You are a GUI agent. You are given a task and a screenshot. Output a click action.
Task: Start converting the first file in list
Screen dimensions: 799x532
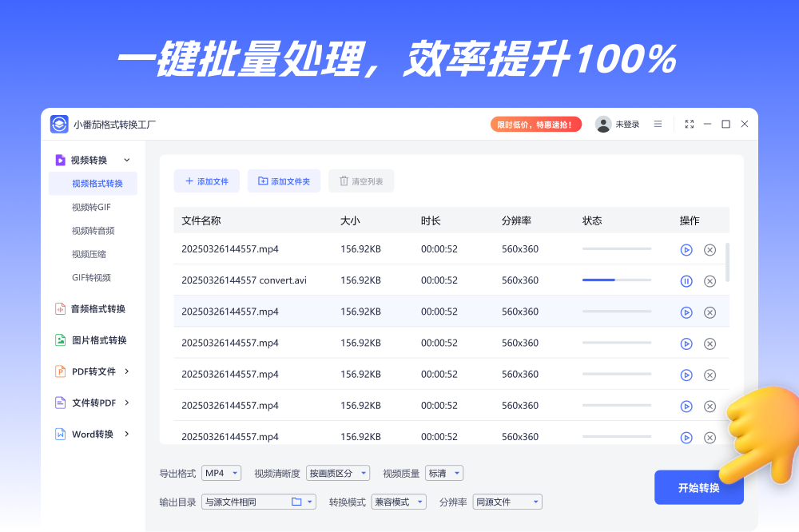(686, 249)
